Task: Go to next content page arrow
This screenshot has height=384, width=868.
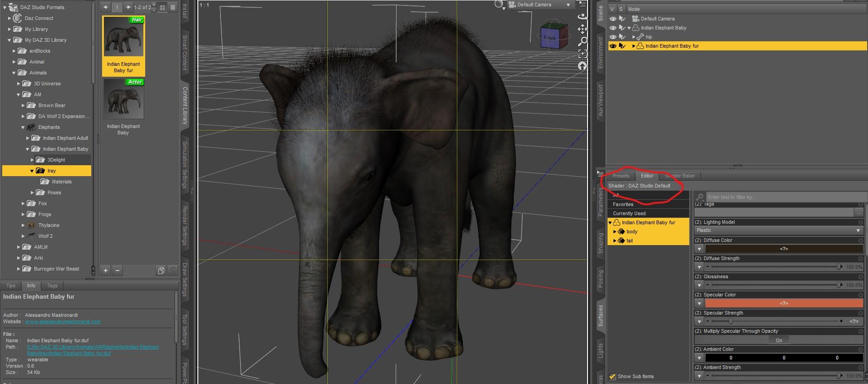Action: pos(128,7)
